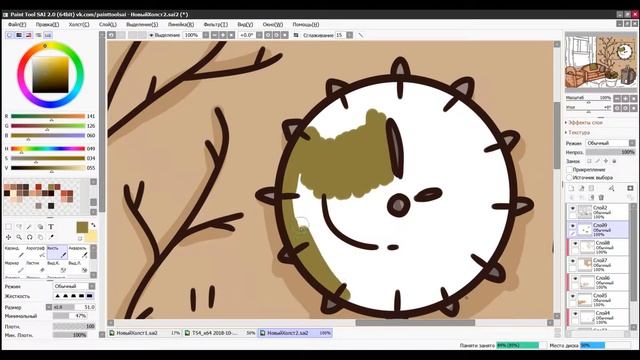This screenshot has width=640, height=360.
Task: Select the shape tool
Action: (x=40, y=227)
